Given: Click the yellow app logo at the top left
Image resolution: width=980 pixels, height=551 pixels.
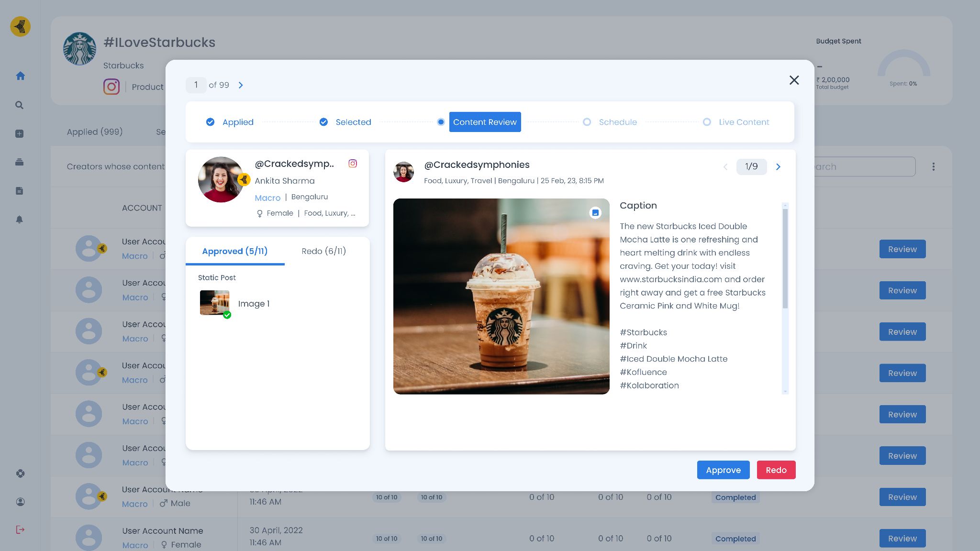Looking at the screenshot, I should click(20, 26).
